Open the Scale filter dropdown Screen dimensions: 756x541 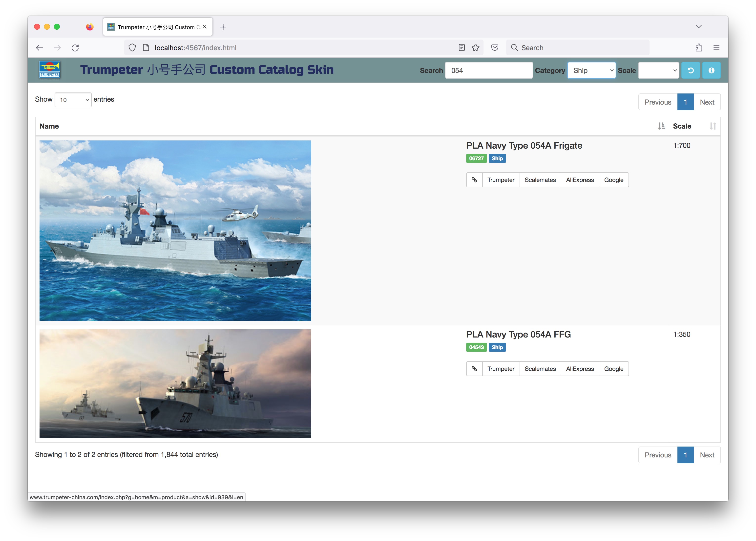point(658,70)
